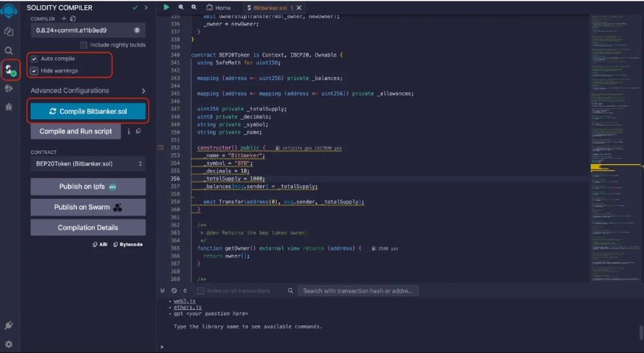Screen dimensions: 644x353
Task: Expand Advanced Configurations section
Action: point(87,90)
